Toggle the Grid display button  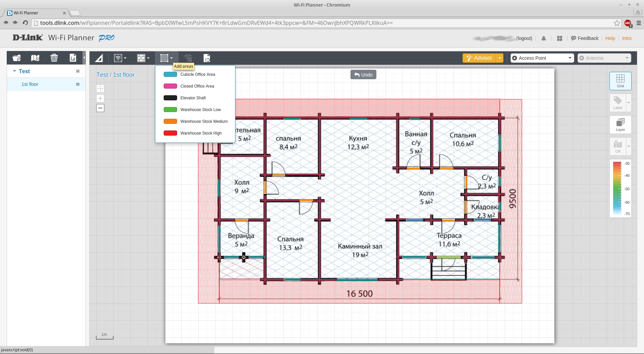pyautogui.click(x=620, y=81)
